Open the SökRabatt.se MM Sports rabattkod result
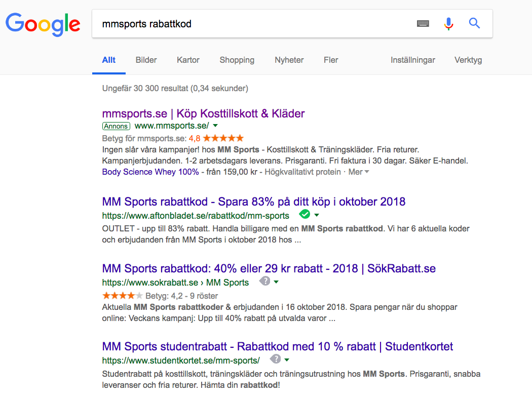The image size is (532, 399). tap(269, 268)
